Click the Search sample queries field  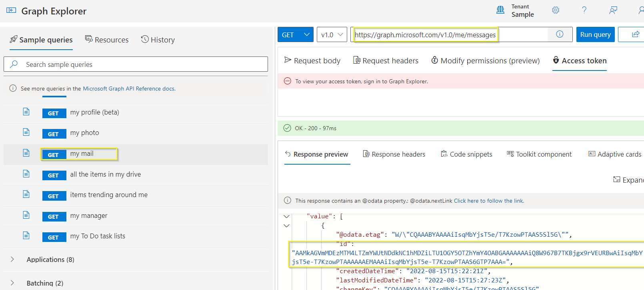click(136, 64)
